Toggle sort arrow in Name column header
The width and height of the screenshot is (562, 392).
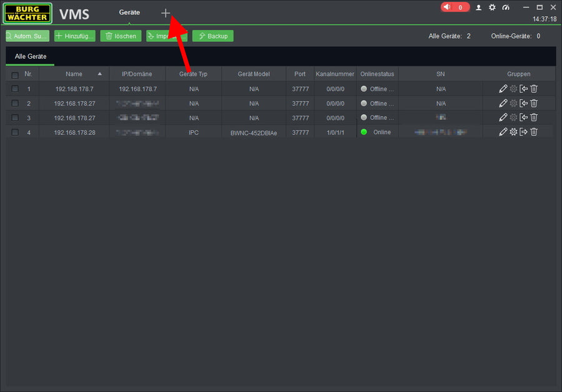pos(100,74)
